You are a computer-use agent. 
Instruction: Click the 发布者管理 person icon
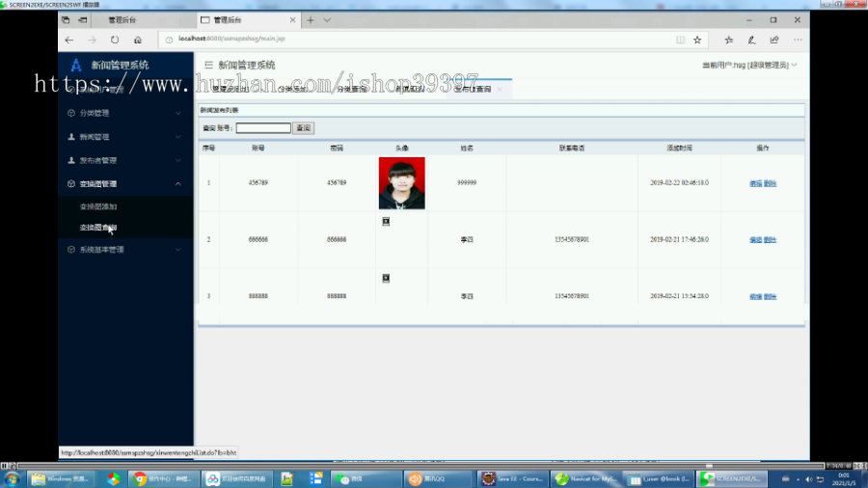click(71, 160)
